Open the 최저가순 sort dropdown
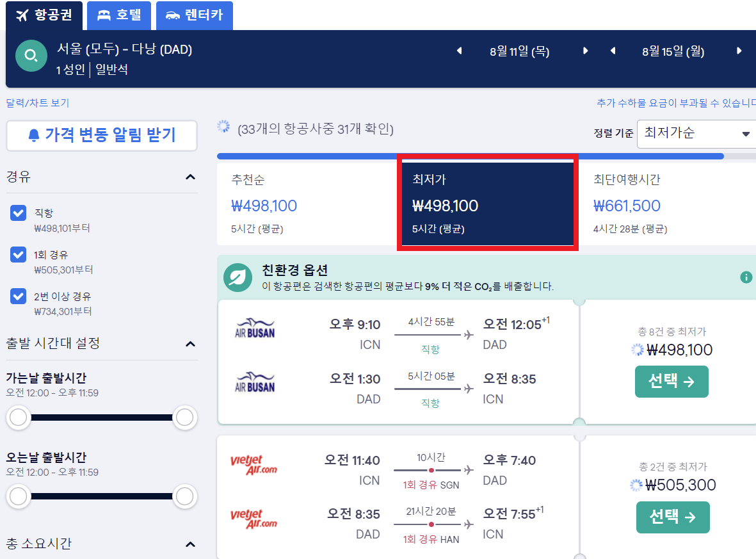 pos(696,134)
